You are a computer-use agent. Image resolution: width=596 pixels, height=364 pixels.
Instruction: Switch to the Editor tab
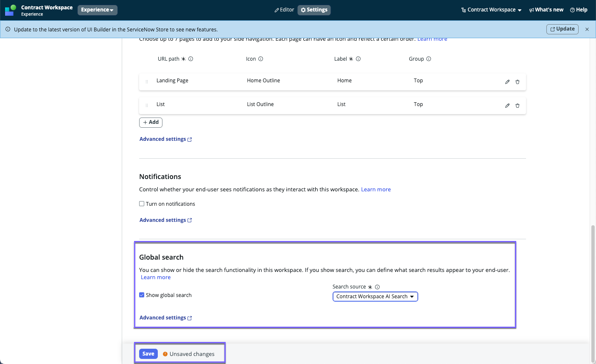coord(284,10)
